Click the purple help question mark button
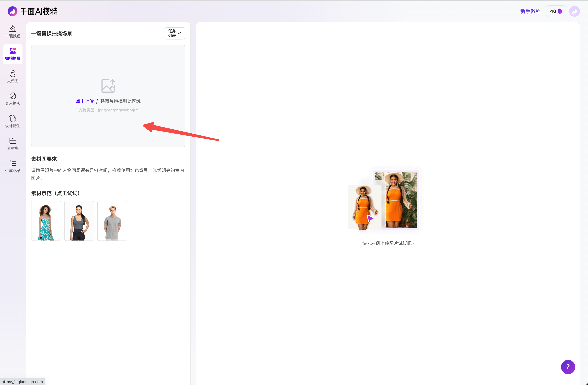 (x=568, y=367)
